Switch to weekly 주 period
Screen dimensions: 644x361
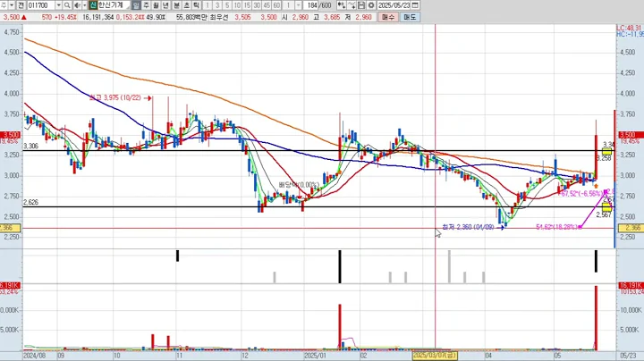(146, 5)
